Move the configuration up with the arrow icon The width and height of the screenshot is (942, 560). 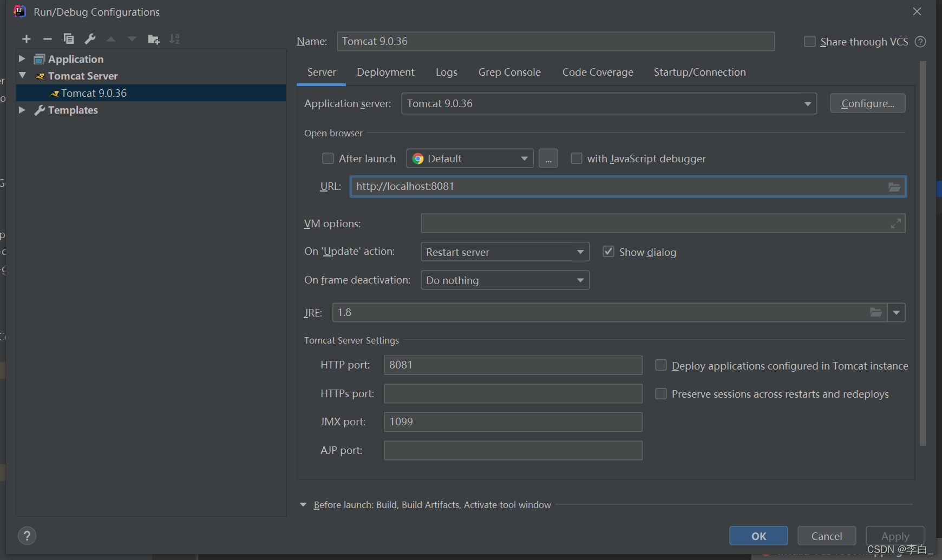(111, 39)
